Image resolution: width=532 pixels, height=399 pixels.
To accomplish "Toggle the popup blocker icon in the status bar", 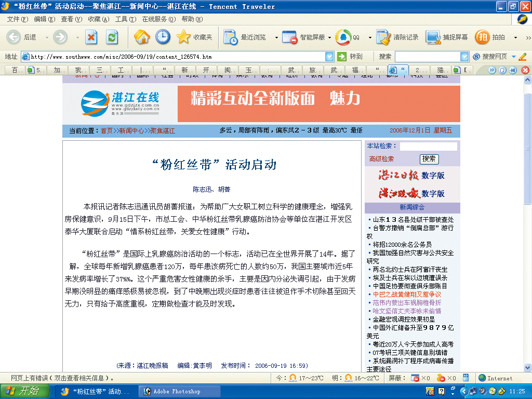I will [415, 378].
